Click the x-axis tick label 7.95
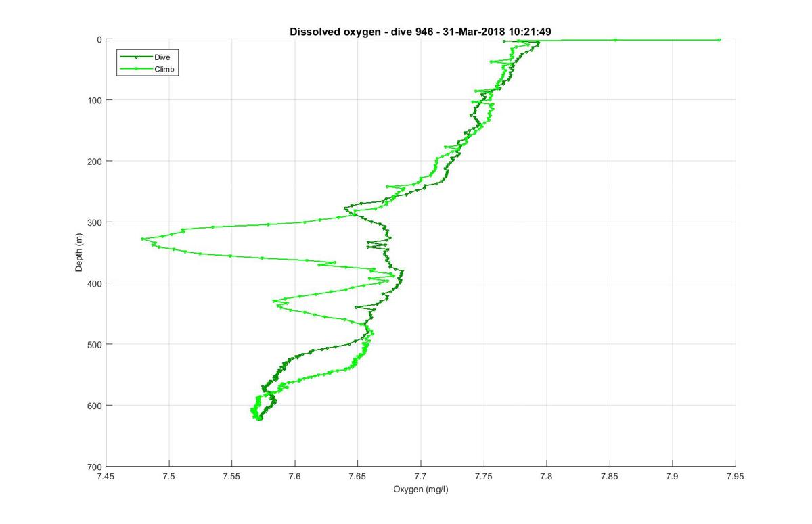Image resolution: width=812 pixels, height=524 pixels. (x=736, y=476)
